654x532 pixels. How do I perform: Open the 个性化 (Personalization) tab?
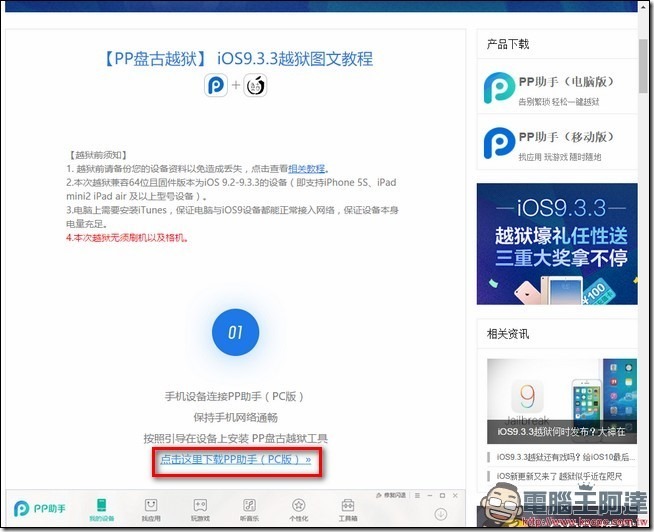(299, 510)
